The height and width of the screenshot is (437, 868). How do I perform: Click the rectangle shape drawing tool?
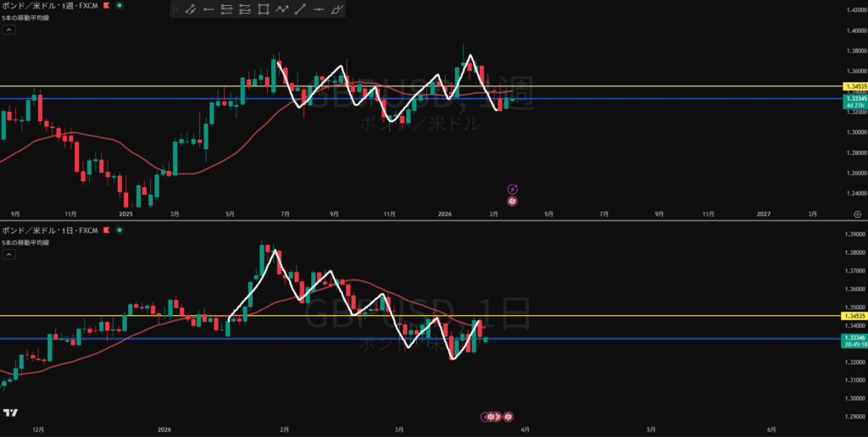point(264,10)
